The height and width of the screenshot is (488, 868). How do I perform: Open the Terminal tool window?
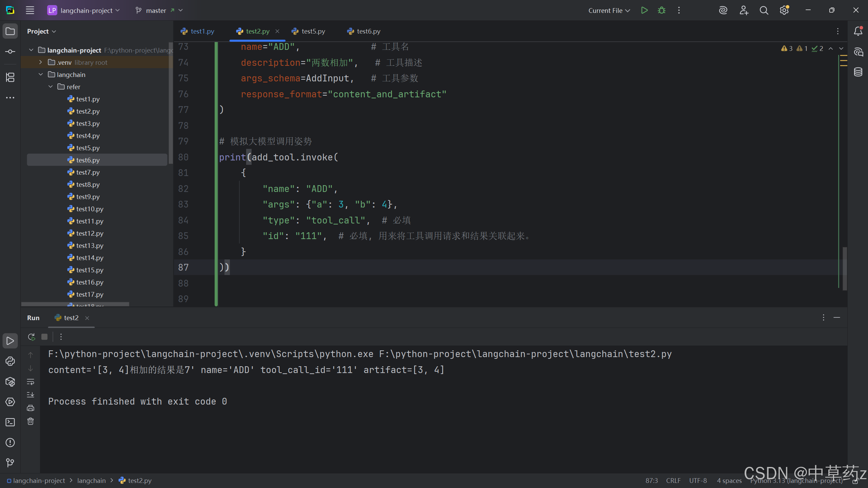coord(10,422)
